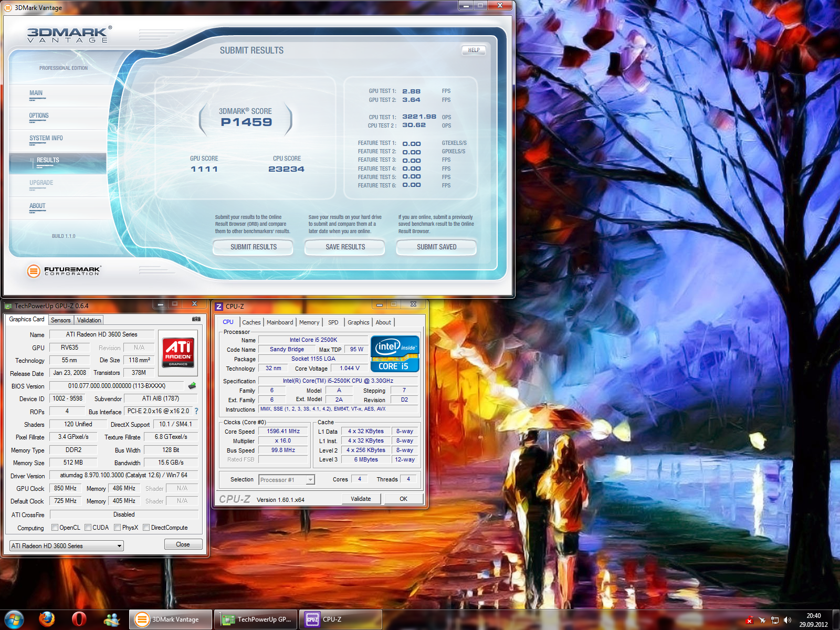Click the CPU-Z Specification field

(338, 381)
